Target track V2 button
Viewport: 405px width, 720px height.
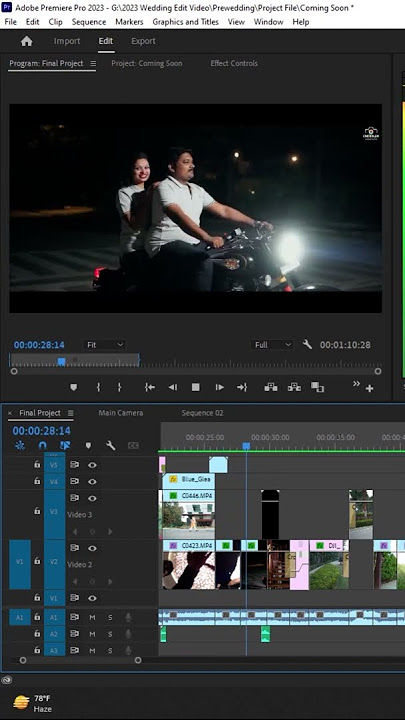tap(54, 564)
